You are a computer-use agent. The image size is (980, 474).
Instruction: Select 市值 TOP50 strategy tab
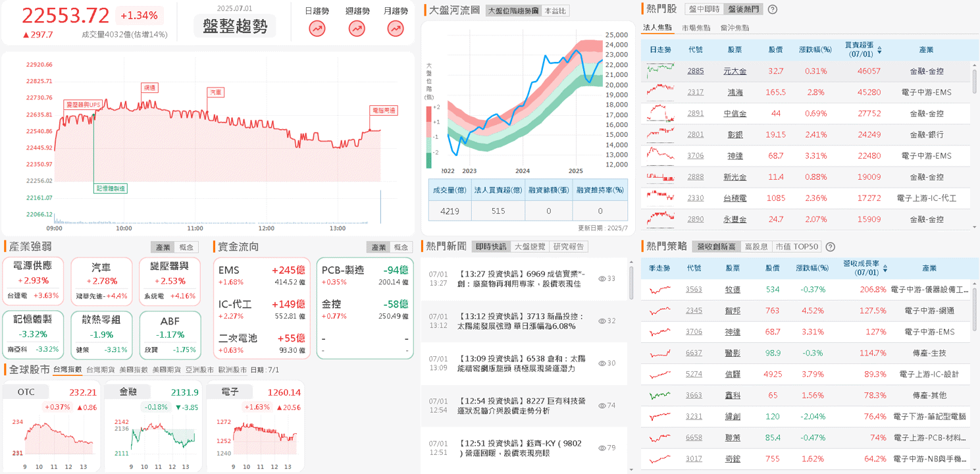pos(796,246)
